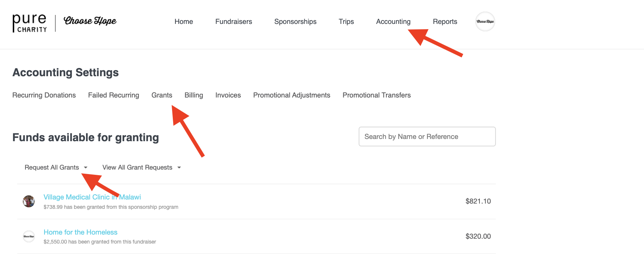Open the Fundraisers menu
The height and width of the screenshot is (254, 644).
pyautogui.click(x=233, y=22)
